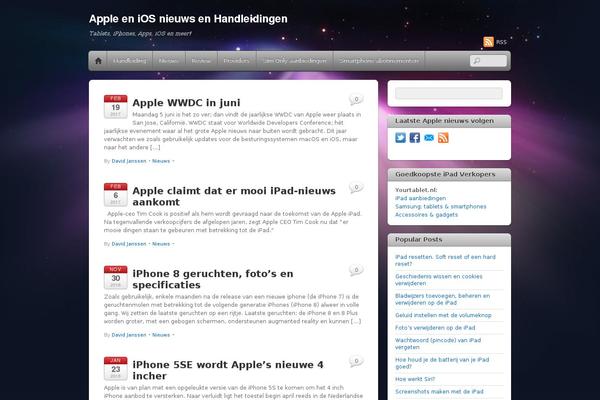Open Samsung tablets & smartphones link
The height and width of the screenshot is (400, 600).
(x=441, y=207)
